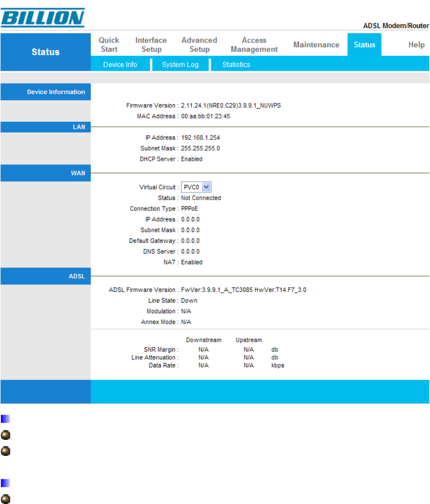Click the Downstream column header

(x=203, y=340)
